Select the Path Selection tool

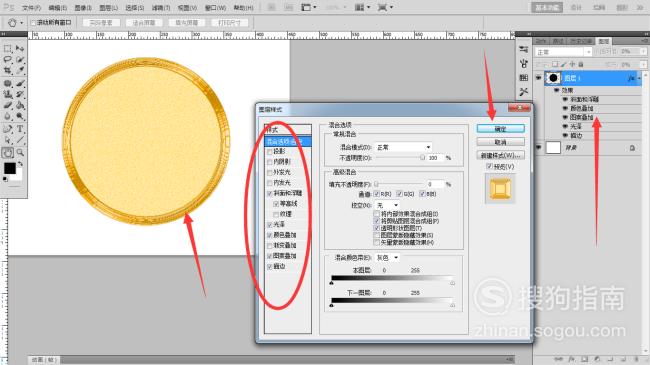click(7, 140)
